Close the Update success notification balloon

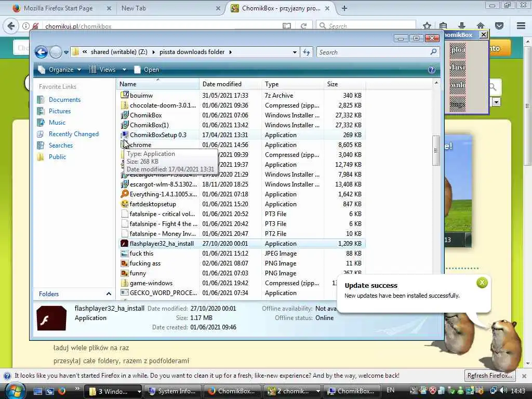click(x=482, y=283)
